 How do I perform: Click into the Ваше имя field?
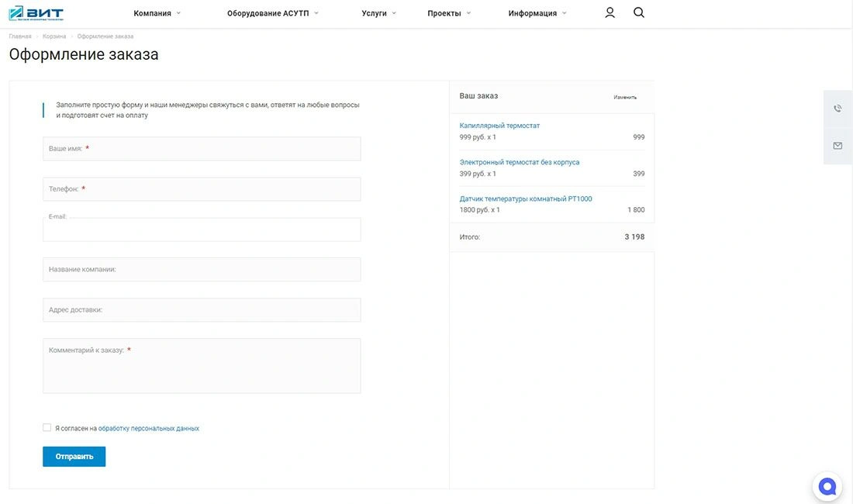pos(202,149)
